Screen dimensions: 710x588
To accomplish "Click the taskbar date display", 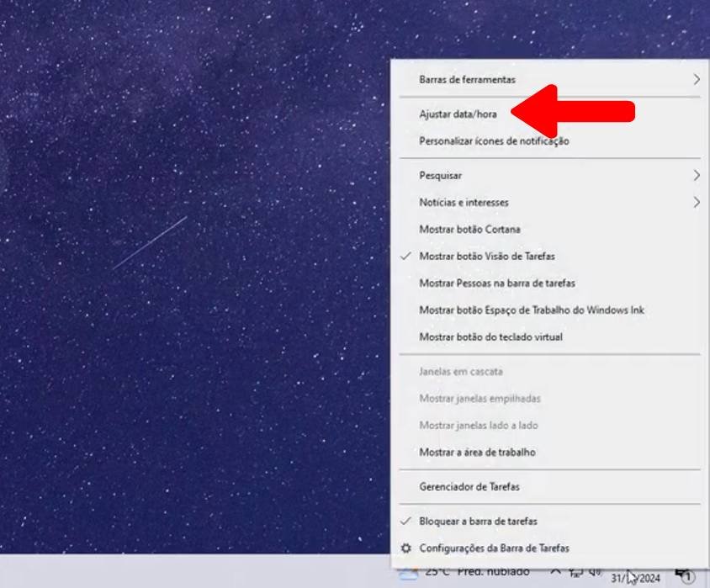I will coord(635,577).
